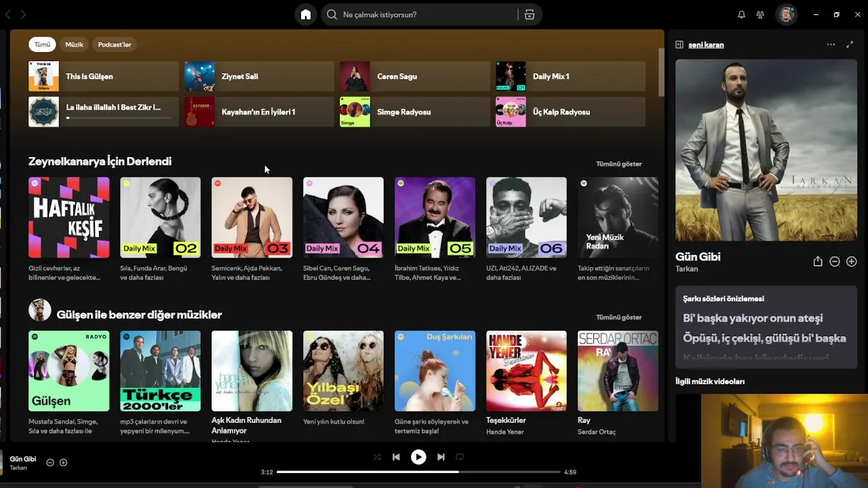The image size is (868, 488).
Task: Click the main page vertical scrollbar
Action: point(660,72)
